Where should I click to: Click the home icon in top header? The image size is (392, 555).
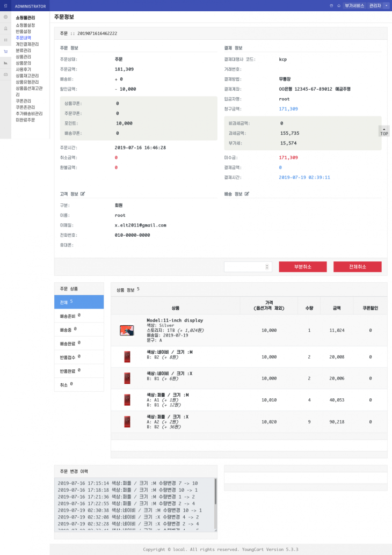point(338,6)
